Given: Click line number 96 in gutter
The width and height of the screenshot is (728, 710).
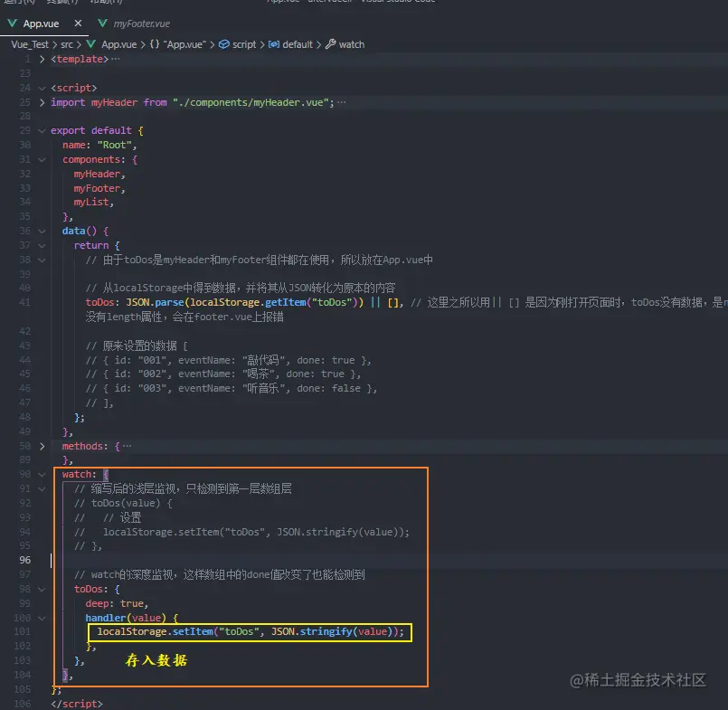Looking at the screenshot, I should tap(25, 560).
